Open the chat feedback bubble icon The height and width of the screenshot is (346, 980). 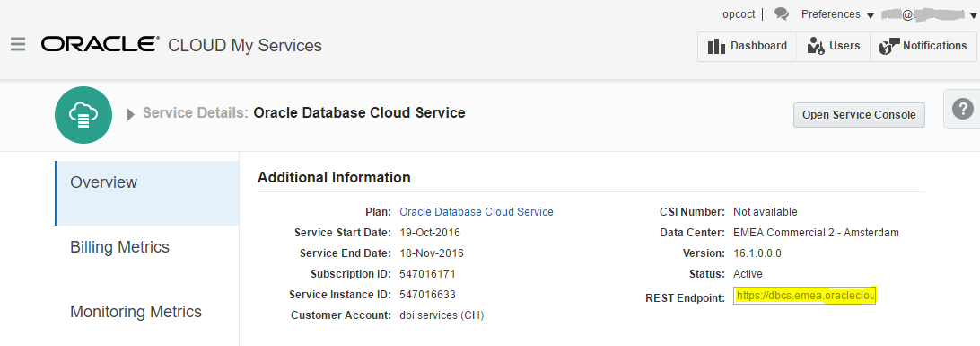(782, 13)
